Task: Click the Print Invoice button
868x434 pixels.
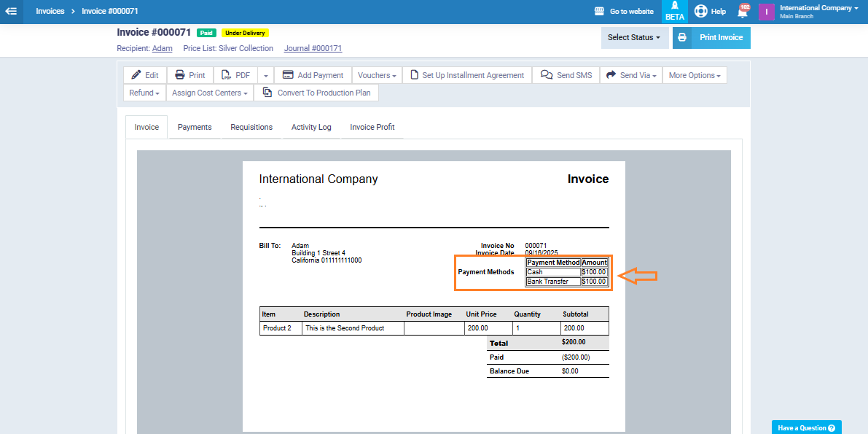Action: 711,38
